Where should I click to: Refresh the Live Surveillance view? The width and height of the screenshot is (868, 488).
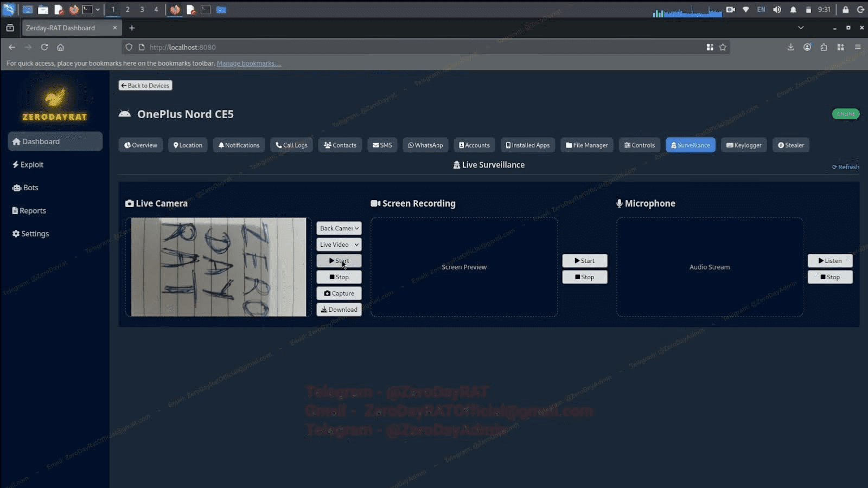pos(845,166)
